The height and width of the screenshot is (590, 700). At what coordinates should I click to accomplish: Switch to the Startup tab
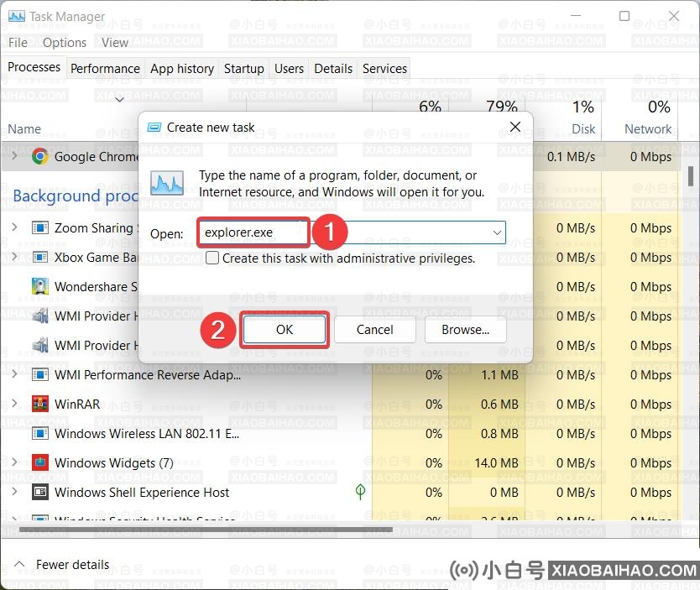[x=243, y=69]
